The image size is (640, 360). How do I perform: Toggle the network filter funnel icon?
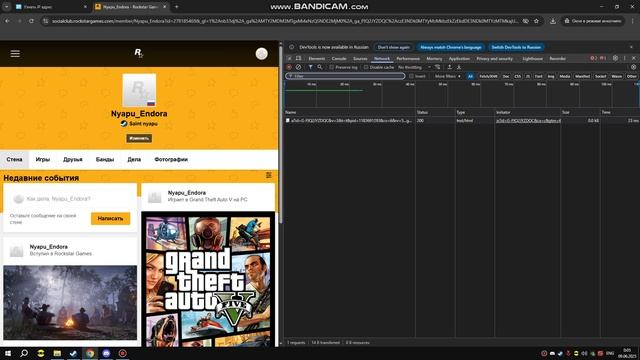click(x=310, y=67)
